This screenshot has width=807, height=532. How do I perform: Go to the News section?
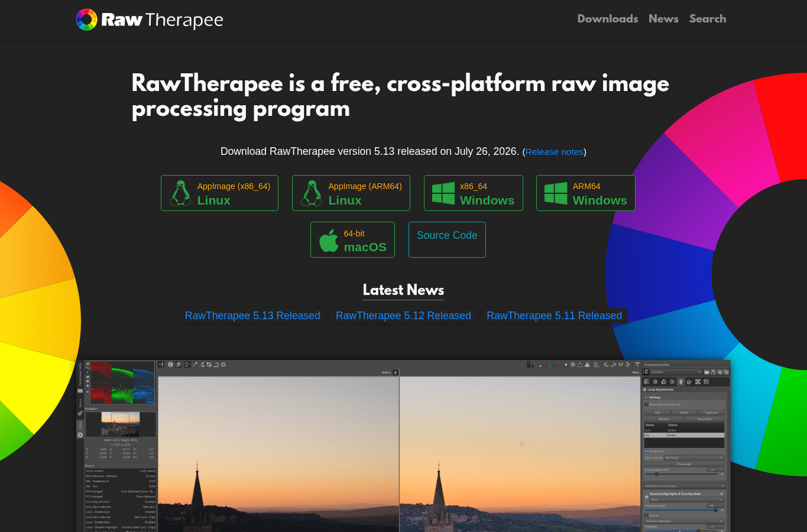click(663, 19)
